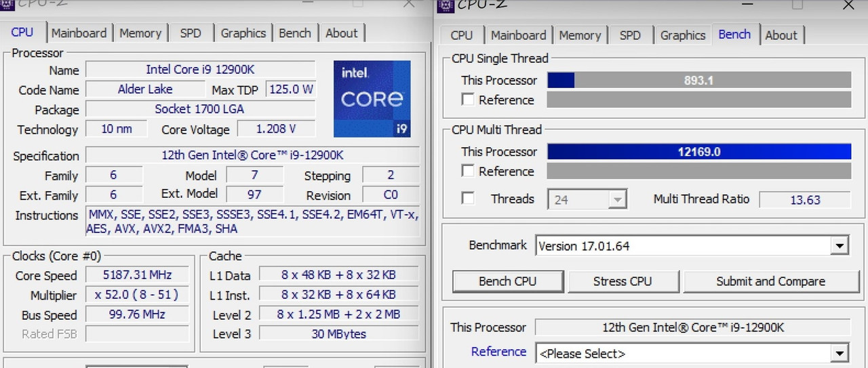
Task: Click Family value 6
Action: pyautogui.click(x=114, y=175)
